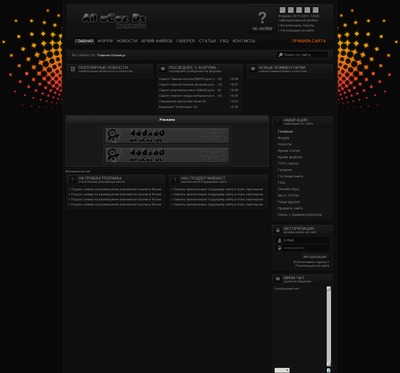400x373 pixels.
Task: Click the last gray square icon in header
Action: tap(316, 10)
